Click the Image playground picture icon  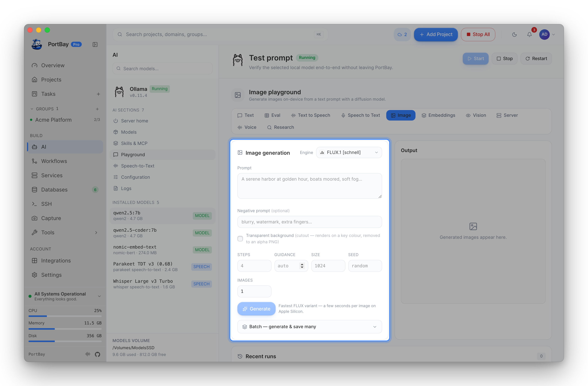tap(238, 95)
